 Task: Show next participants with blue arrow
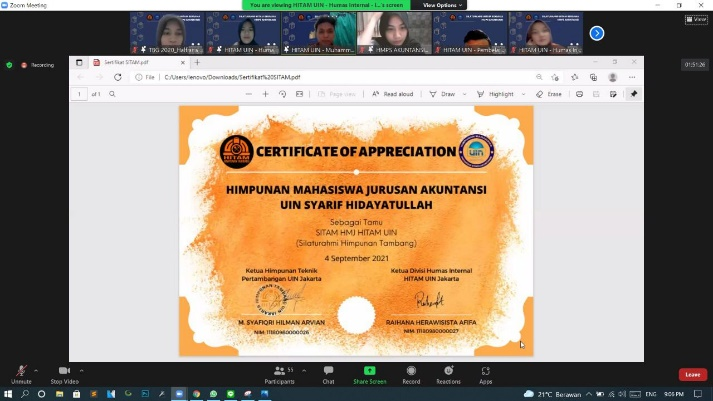point(597,33)
